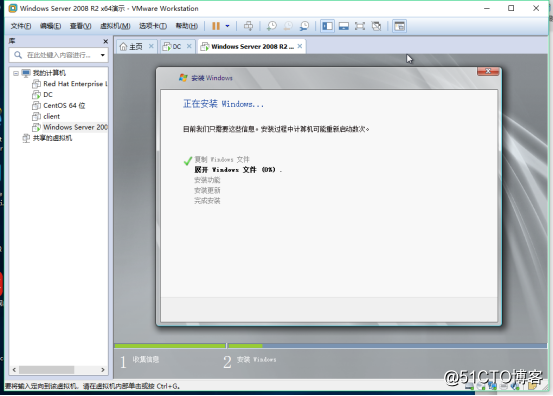Viewport: 553px width, 396px height.
Task: Open the library search filter dropdown
Action: (103, 55)
